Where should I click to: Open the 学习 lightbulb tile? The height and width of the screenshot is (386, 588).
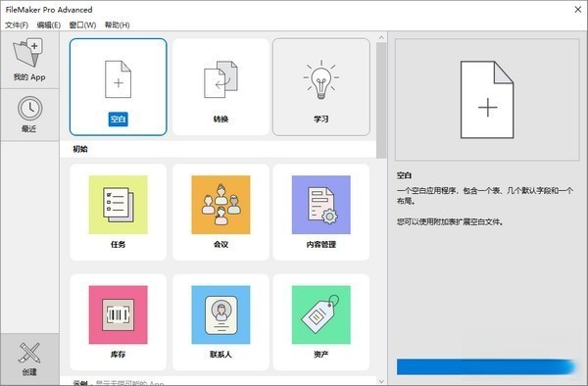pyautogui.click(x=321, y=87)
